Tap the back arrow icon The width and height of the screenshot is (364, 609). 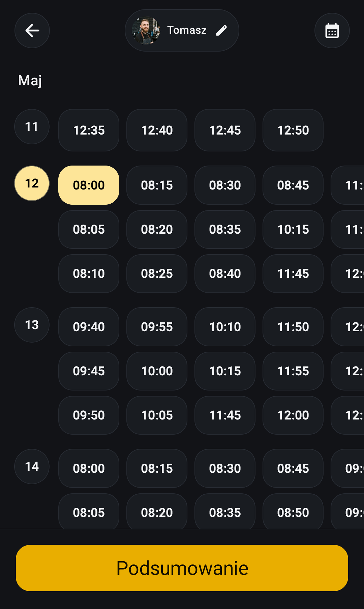click(32, 30)
